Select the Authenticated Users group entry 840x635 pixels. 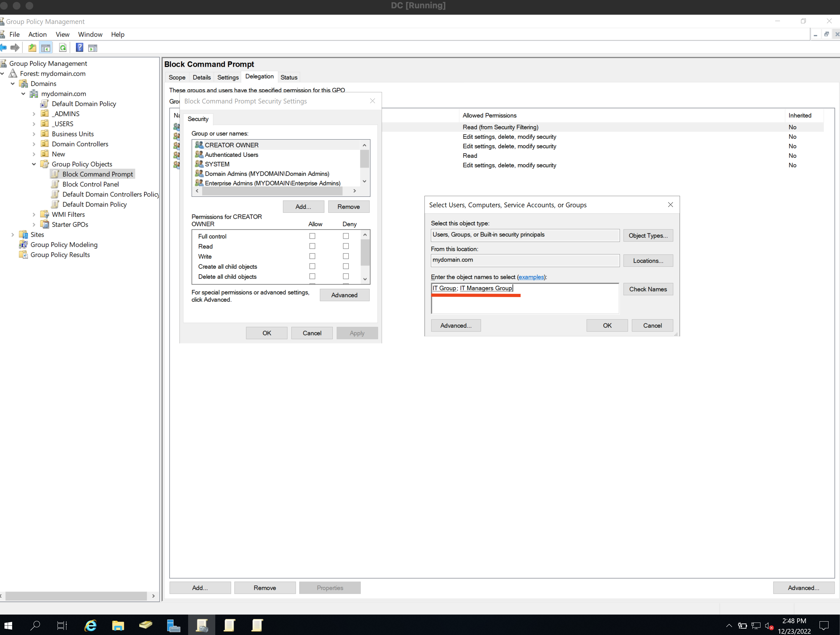[231, 155]
